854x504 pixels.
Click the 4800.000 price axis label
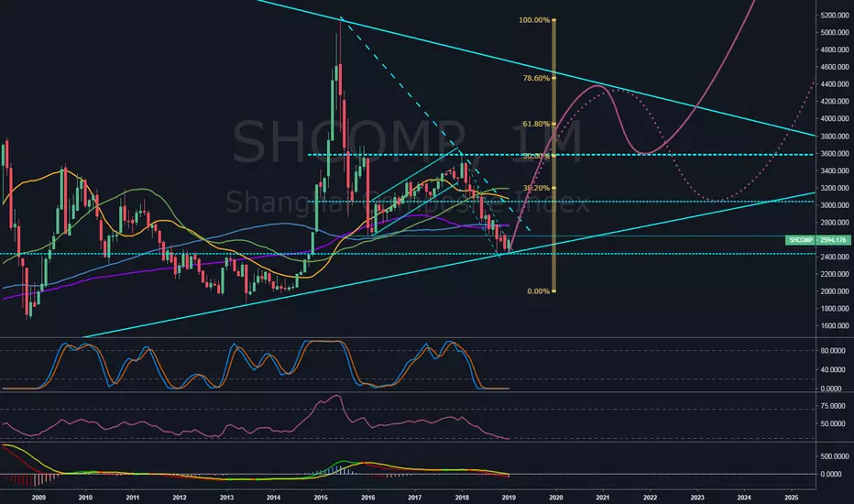tap(835, 50)
